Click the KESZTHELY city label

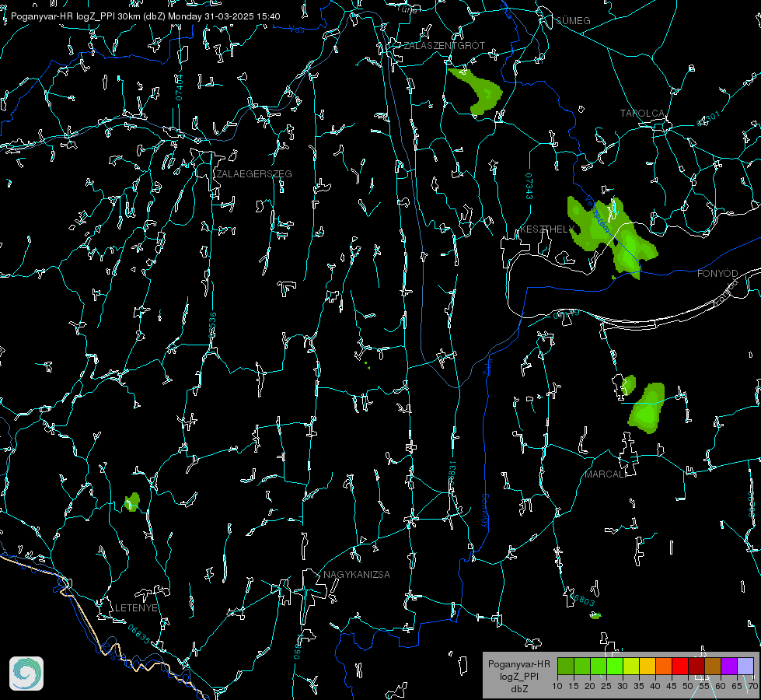coord(547,229)
